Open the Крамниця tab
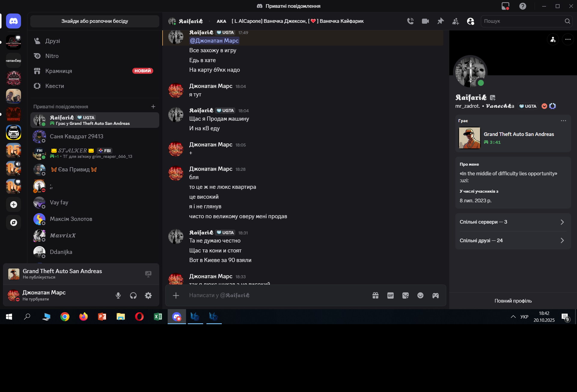The height and width of the screenshot is (392, 577). coord(95,71)
